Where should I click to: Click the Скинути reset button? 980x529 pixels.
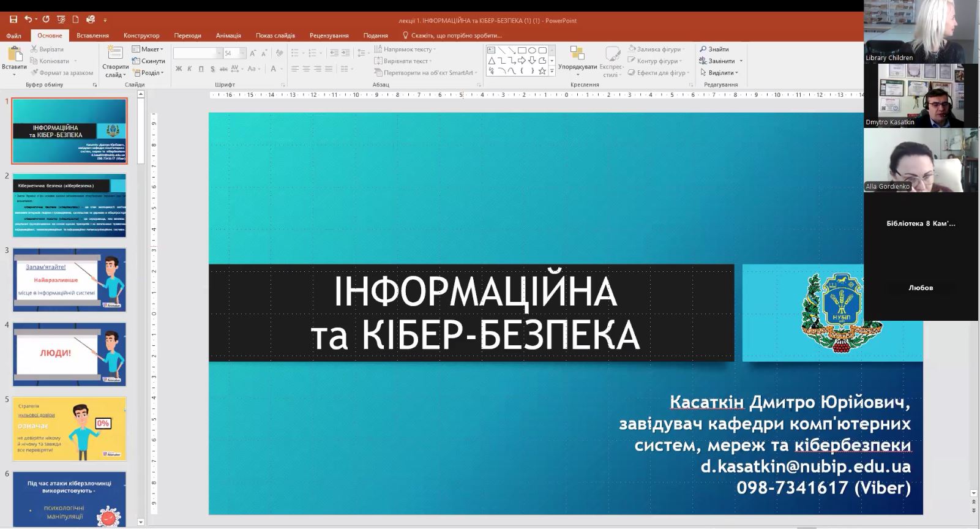(x=148, y=61)
